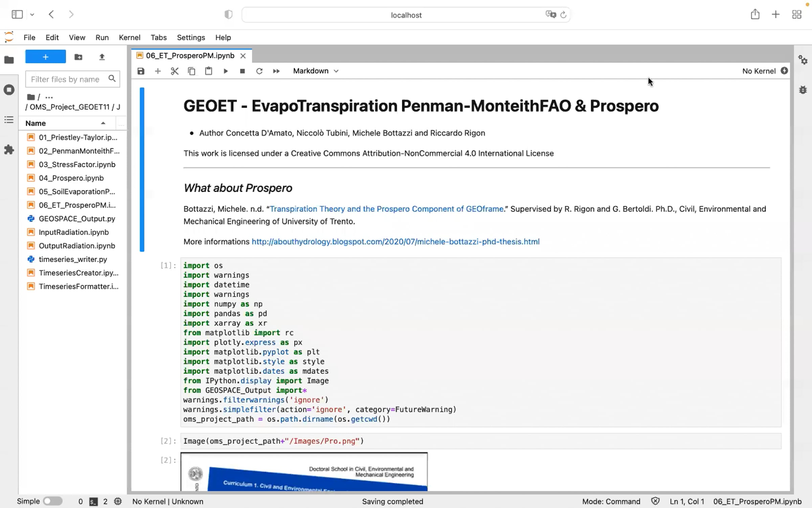
Task: Click the Filter files by name field
Action: [73, 79]
